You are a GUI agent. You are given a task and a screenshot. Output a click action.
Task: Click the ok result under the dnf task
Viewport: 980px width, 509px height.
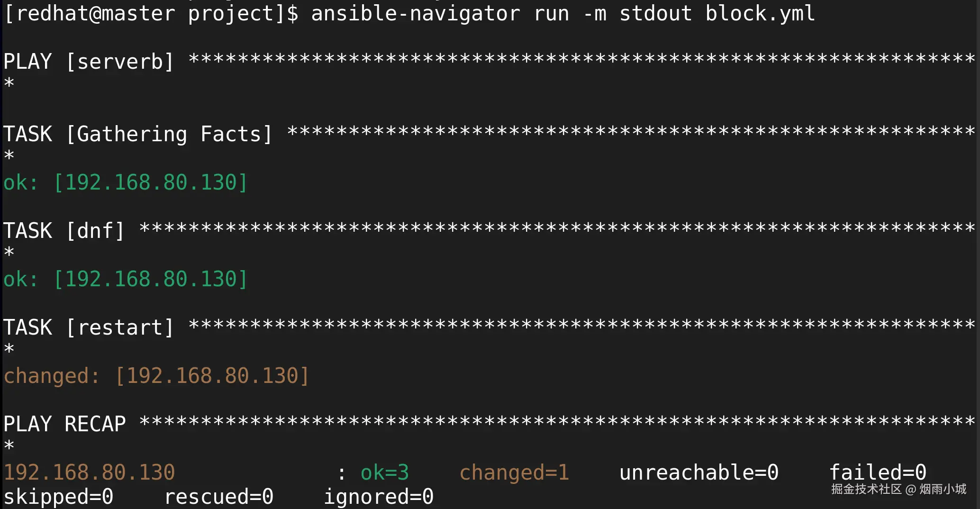pos(126,280)
